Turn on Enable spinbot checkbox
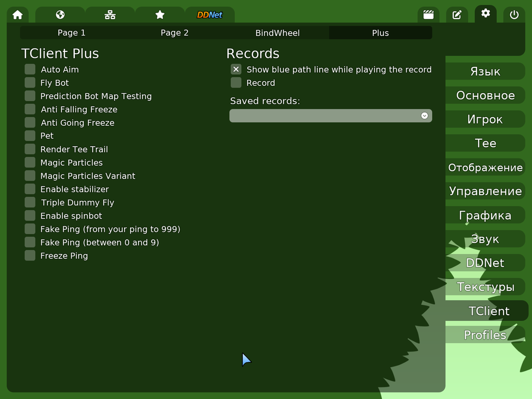The width and height of the screenshot is (532, 399). point(30,215)
